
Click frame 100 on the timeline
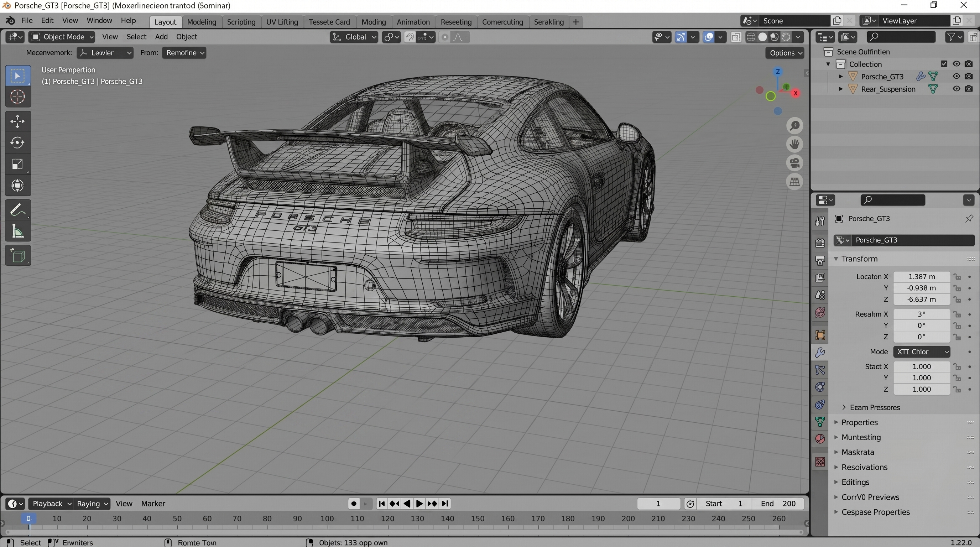point(327,519)
